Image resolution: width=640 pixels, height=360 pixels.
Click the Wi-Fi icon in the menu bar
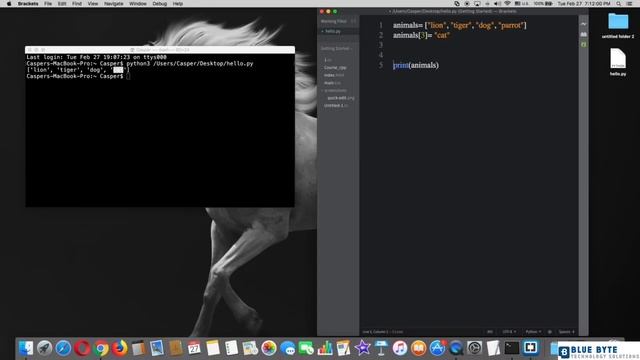507,4
